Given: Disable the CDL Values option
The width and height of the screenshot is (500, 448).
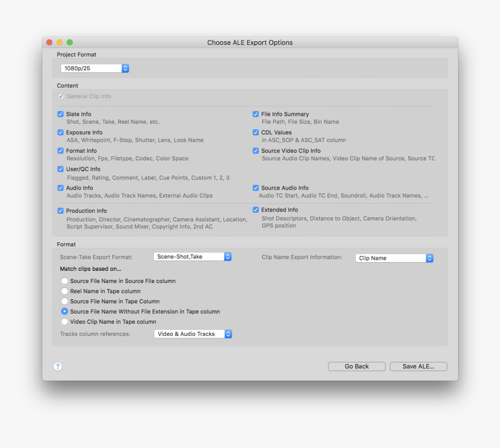Looking at the screenshot, I should pos(255,132).
